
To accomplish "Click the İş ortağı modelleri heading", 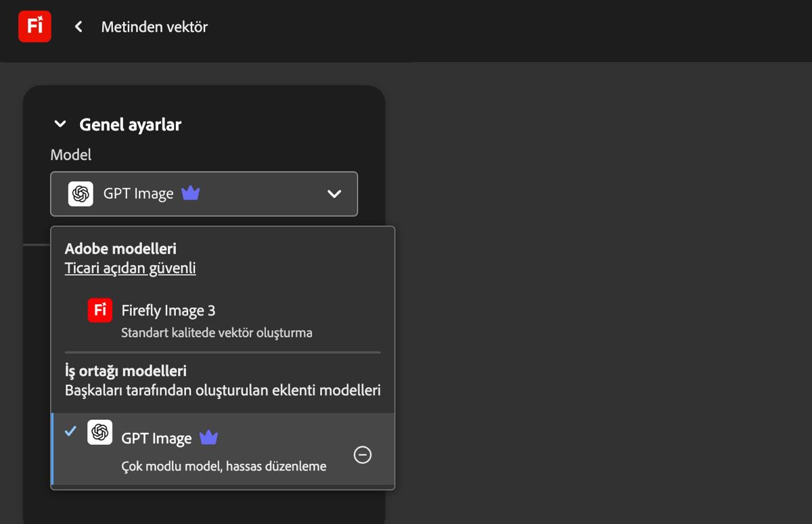I will coord(126,371).
